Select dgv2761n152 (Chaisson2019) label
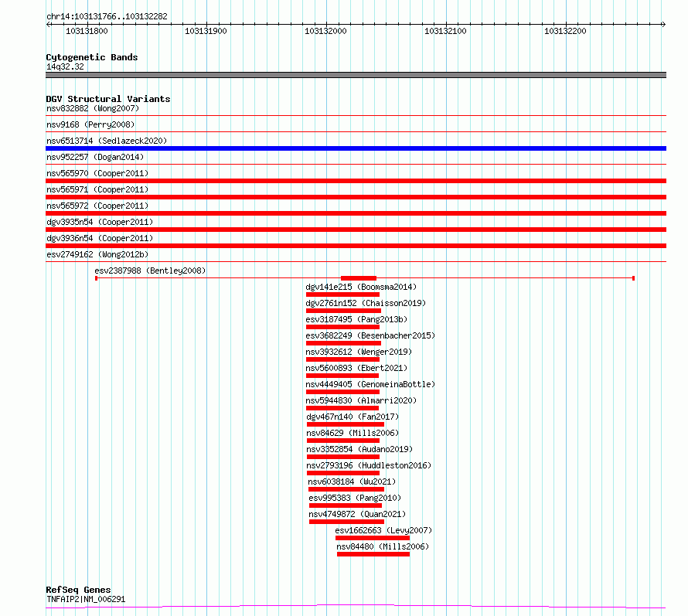The width and height of the screenshot is (688, 616). (366, 303)
